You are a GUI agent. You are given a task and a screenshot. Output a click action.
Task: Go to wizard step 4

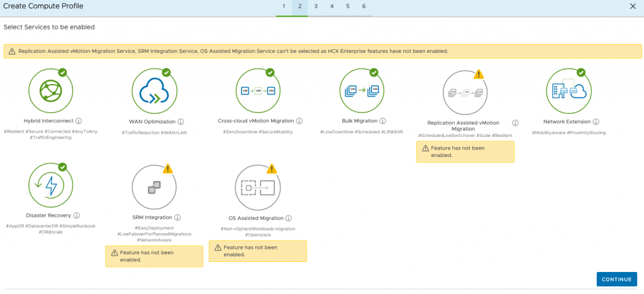[x=331, y=6]
